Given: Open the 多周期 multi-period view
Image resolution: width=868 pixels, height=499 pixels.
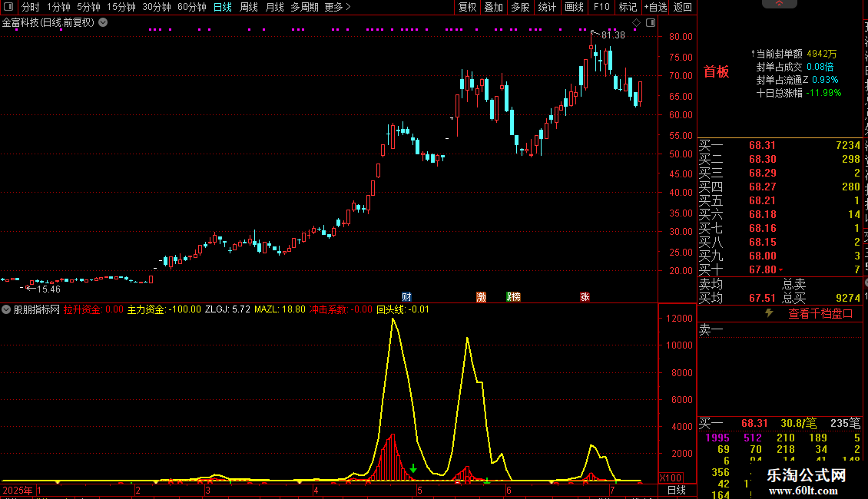Looking at the screenshot, I should 304,7.
